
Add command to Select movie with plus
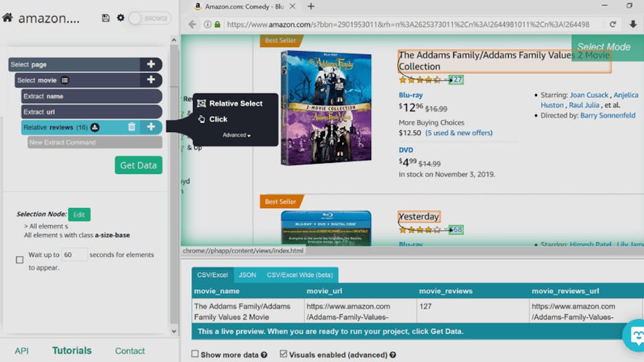(151, 80)
